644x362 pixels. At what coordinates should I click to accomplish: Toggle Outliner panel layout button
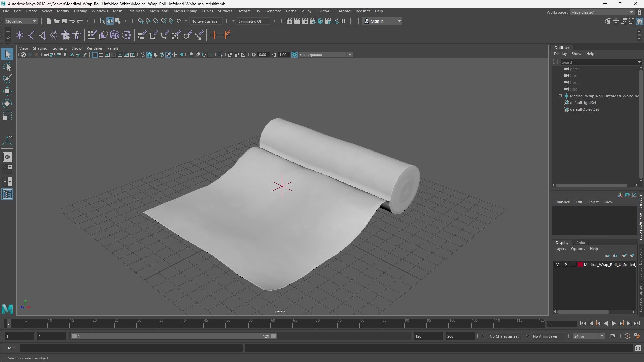point(7,194)
